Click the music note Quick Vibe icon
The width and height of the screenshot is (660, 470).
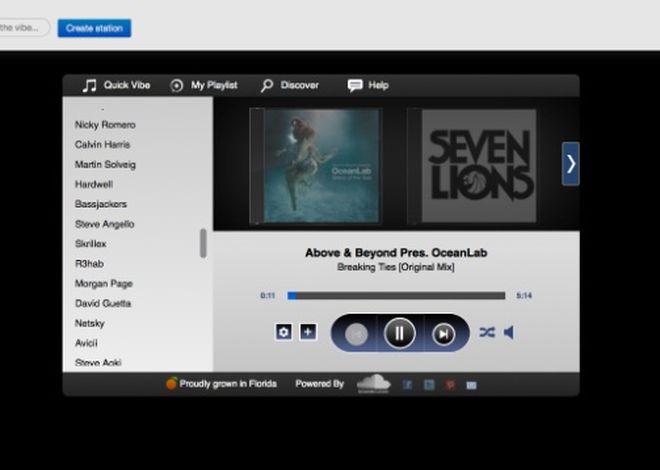[89, 85]
